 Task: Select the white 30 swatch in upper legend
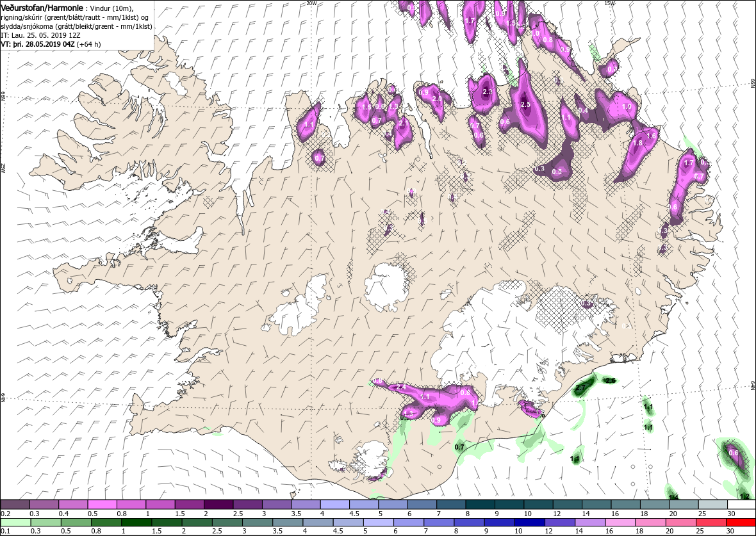pos(741,505)
